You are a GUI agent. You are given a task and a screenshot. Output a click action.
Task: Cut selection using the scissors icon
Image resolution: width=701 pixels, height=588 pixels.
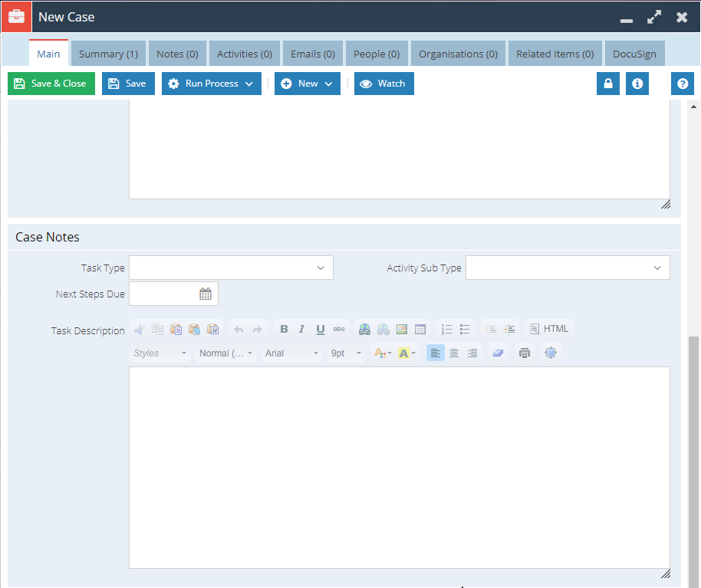pos(140,330)
